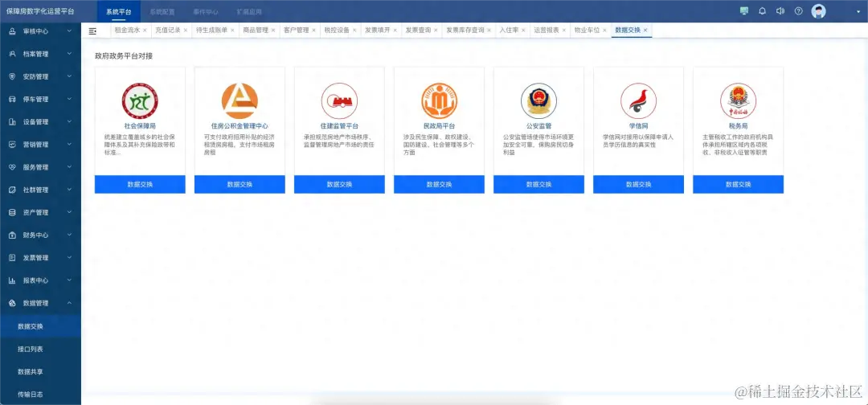Switch to the 扩展应用 top tab
868x405 pixels.
pos(249,11)
